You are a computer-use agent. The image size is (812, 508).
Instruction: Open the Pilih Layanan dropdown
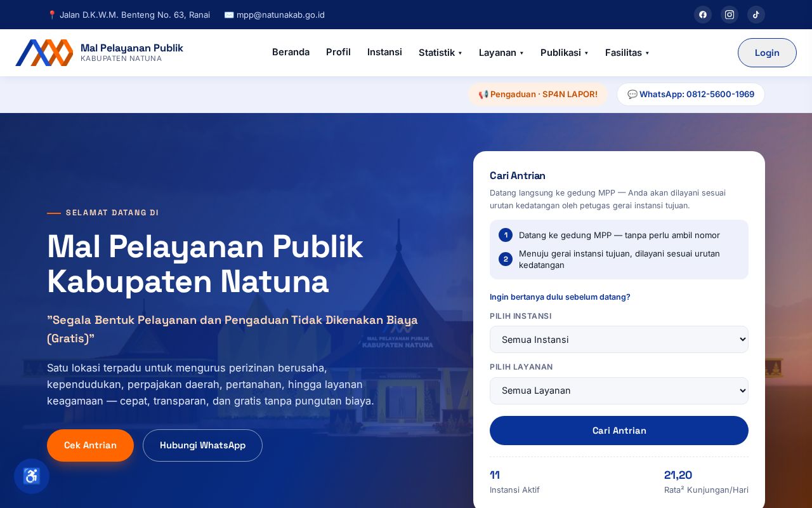point(619,391)
